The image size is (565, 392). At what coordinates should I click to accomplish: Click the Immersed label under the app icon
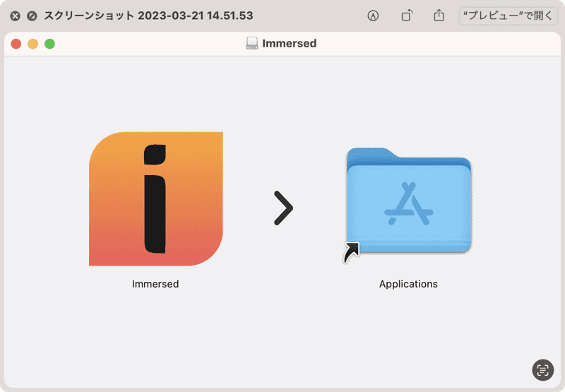point(155,284)
